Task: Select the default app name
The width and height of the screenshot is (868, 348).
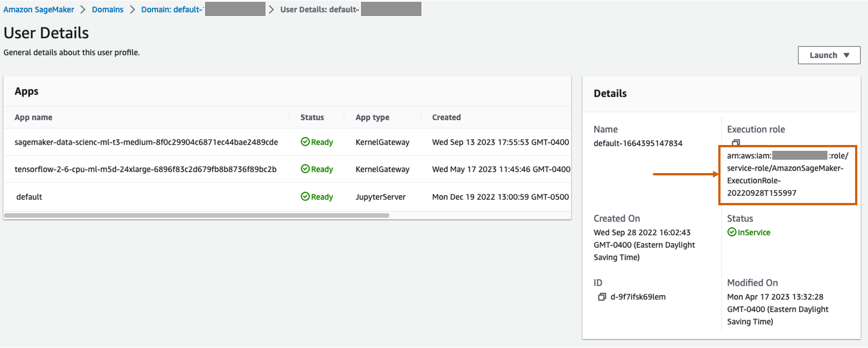Action: point(29,197)
